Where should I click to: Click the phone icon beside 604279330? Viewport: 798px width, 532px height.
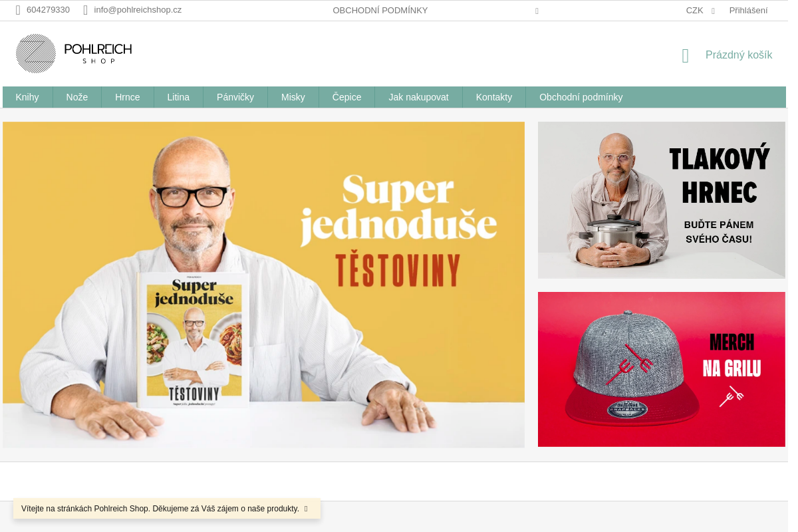coord(18,10)
